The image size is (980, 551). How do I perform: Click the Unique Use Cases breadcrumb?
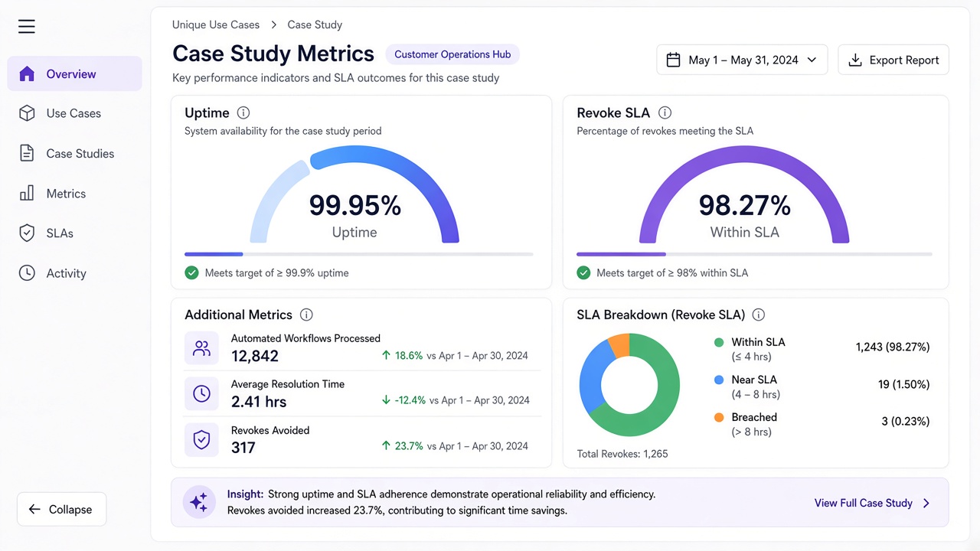[x=216, y=24]
